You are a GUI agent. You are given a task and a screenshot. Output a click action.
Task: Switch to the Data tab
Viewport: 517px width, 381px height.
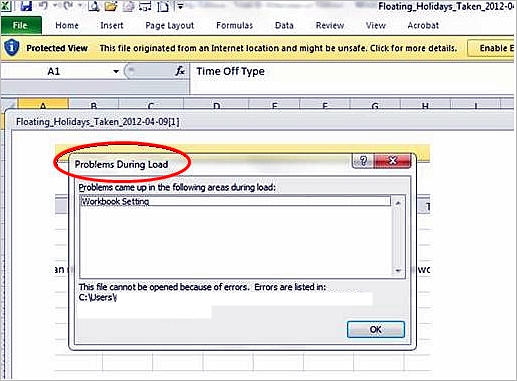pos(284,25)
